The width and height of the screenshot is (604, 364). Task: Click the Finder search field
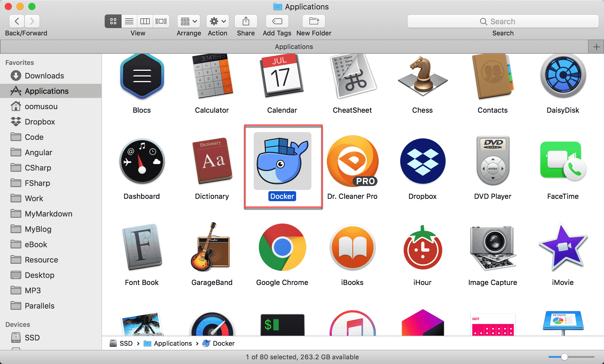(x=503, y=21)
